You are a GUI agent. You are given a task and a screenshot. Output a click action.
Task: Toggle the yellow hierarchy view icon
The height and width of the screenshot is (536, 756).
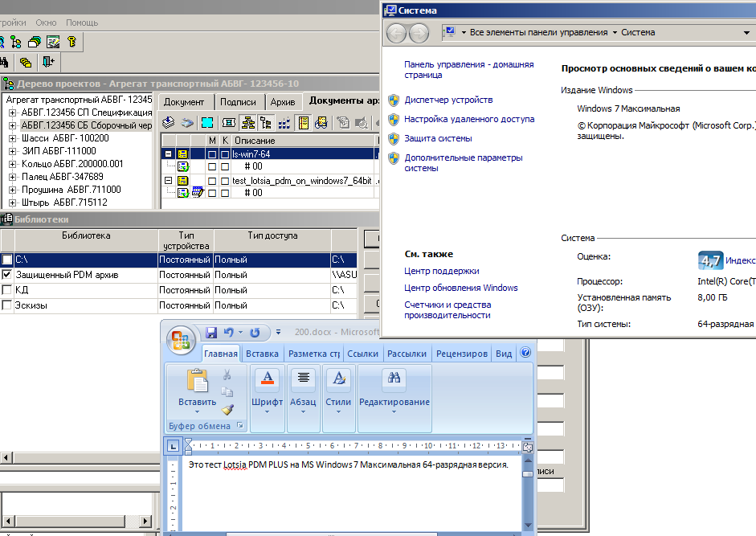tap(248, 122)
